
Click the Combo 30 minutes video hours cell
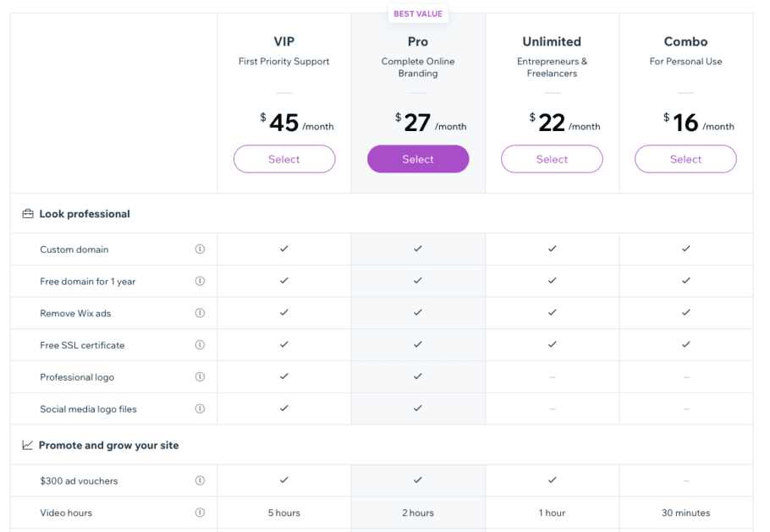click(x=685, y=513)
